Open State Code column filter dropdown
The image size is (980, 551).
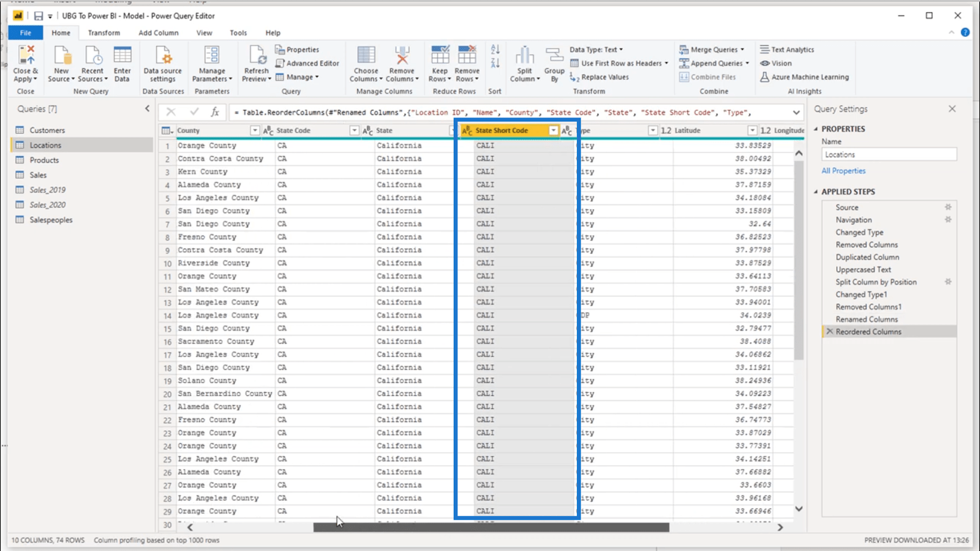point(354,130)
